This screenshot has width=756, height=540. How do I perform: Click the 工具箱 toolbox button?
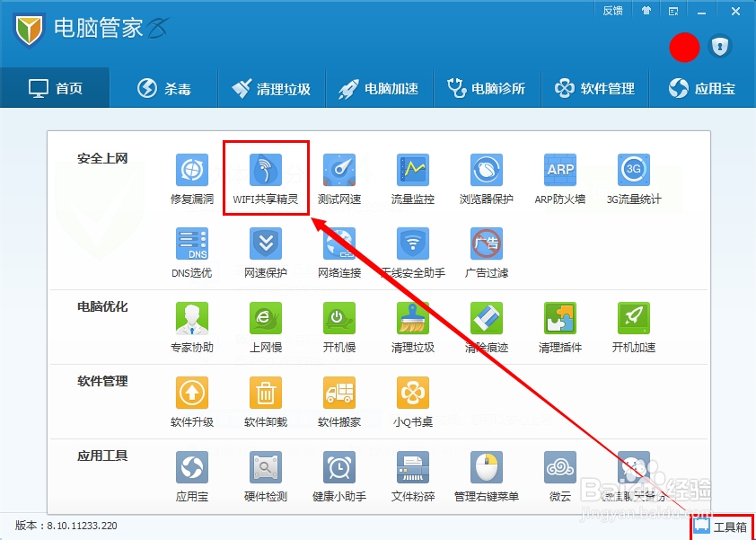(721, 527)
